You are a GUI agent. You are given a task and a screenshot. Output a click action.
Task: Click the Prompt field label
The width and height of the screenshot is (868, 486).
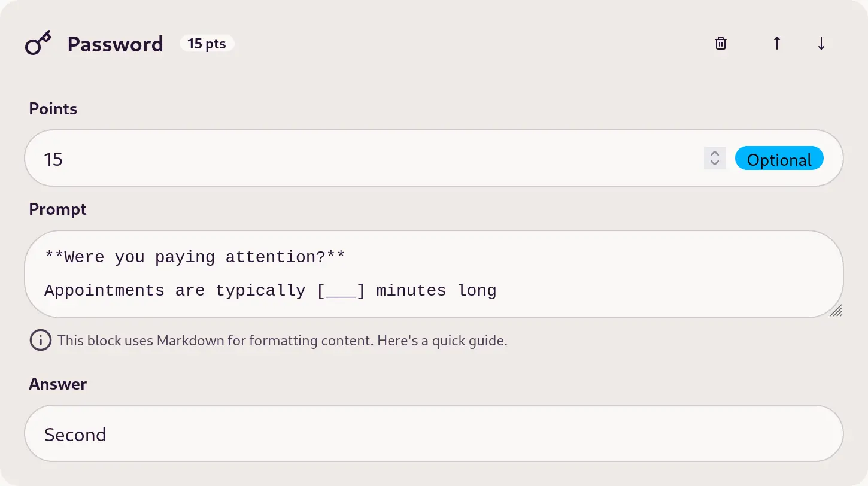[58, 209]
